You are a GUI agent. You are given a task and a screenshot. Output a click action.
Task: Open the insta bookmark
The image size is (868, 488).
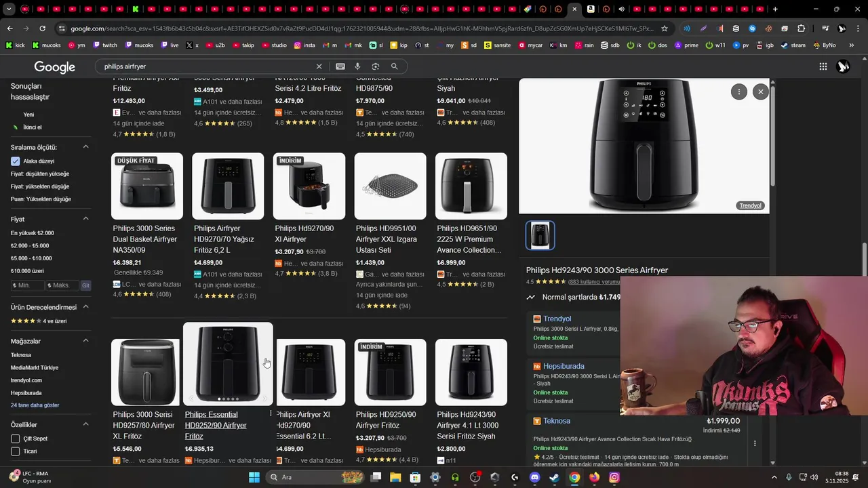304,45
